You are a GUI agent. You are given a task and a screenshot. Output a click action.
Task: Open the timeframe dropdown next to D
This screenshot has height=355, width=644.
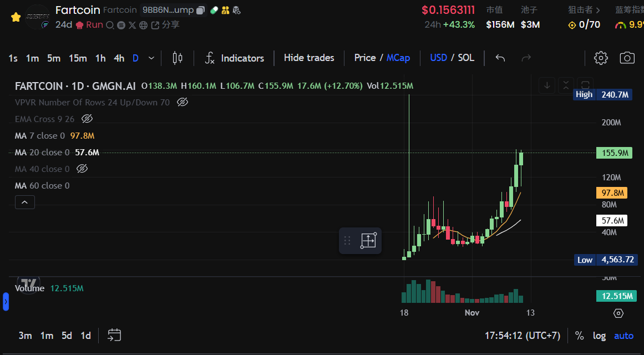[x=150, y=58]
